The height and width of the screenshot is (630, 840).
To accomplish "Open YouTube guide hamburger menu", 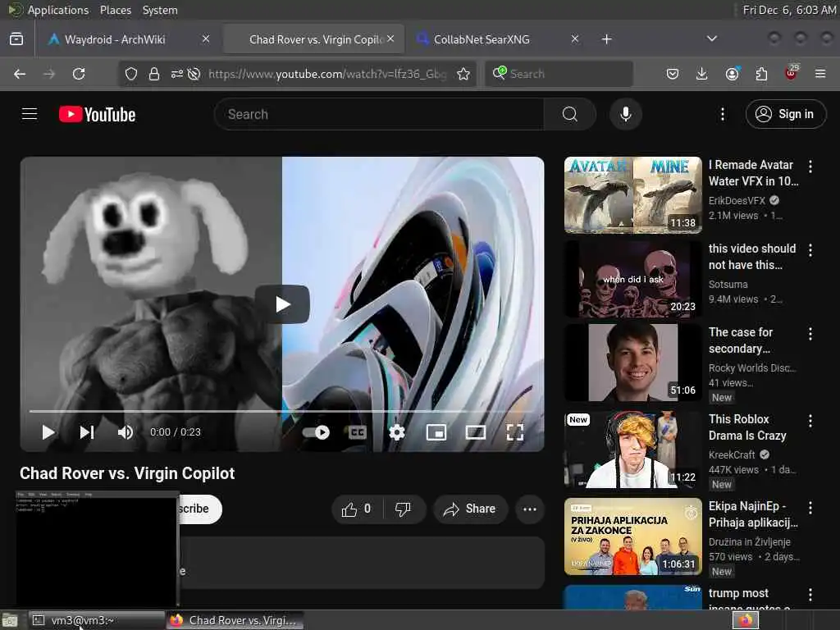I will tap(30, 114).
